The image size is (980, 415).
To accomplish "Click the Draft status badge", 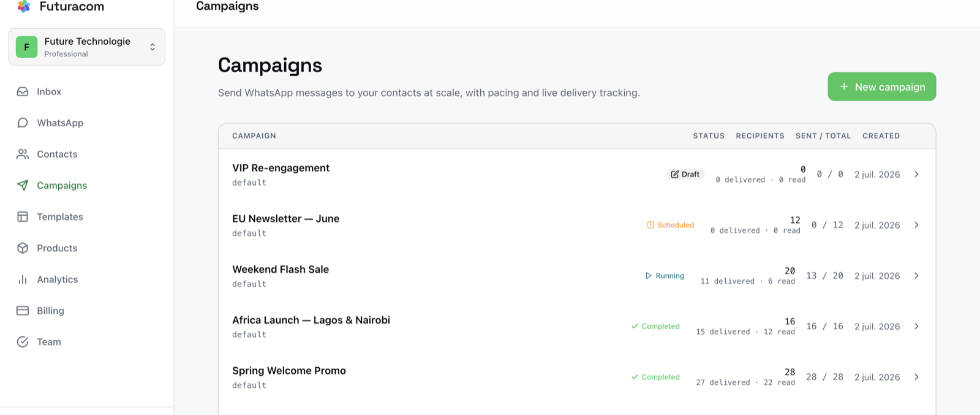I will [x=685, y=174].
